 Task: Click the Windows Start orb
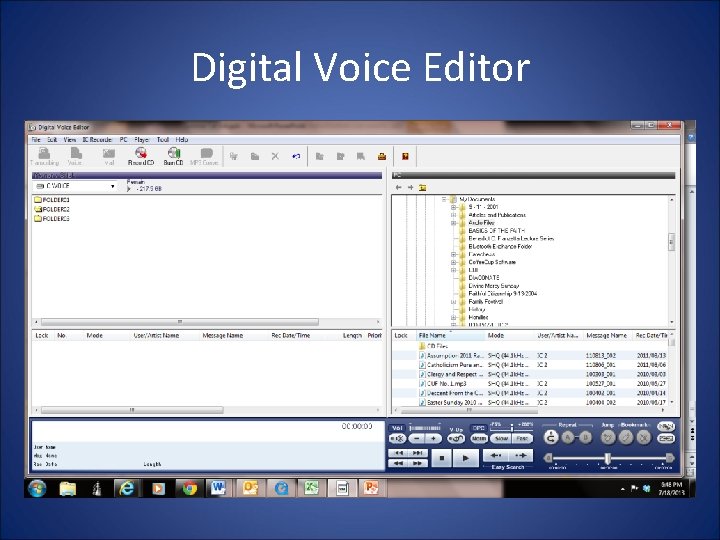(37, 489)
